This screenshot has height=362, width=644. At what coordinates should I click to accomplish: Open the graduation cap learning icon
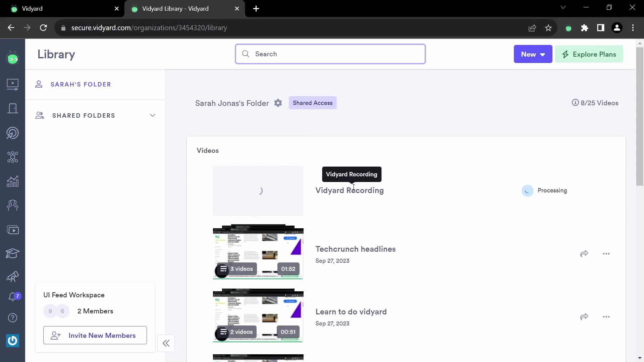(13, 253)
